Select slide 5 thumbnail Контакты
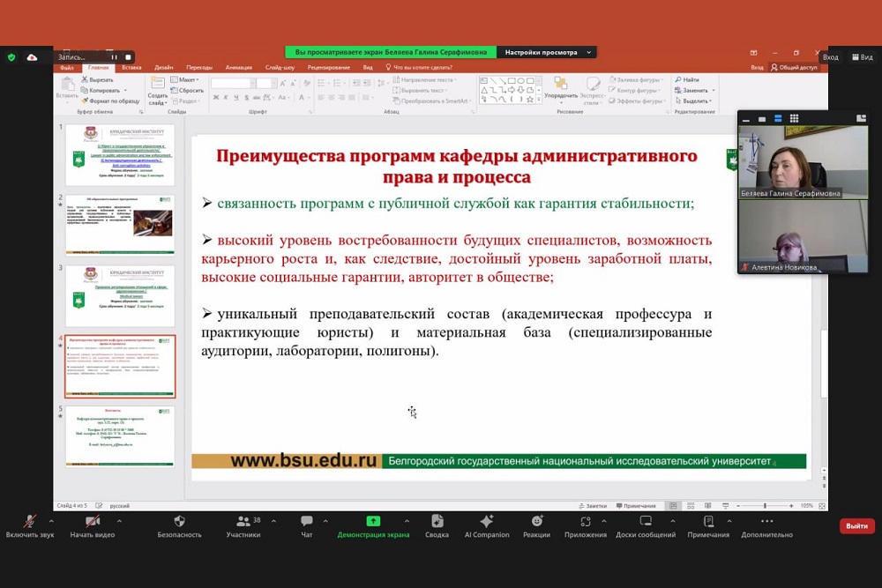 120,435
